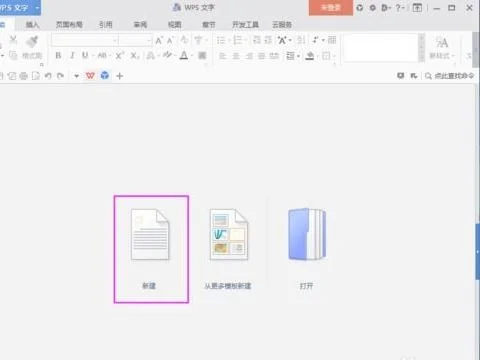Toggle subscript X₂ formatting
The image size is (480, 360).
click(x=134, y=55)
